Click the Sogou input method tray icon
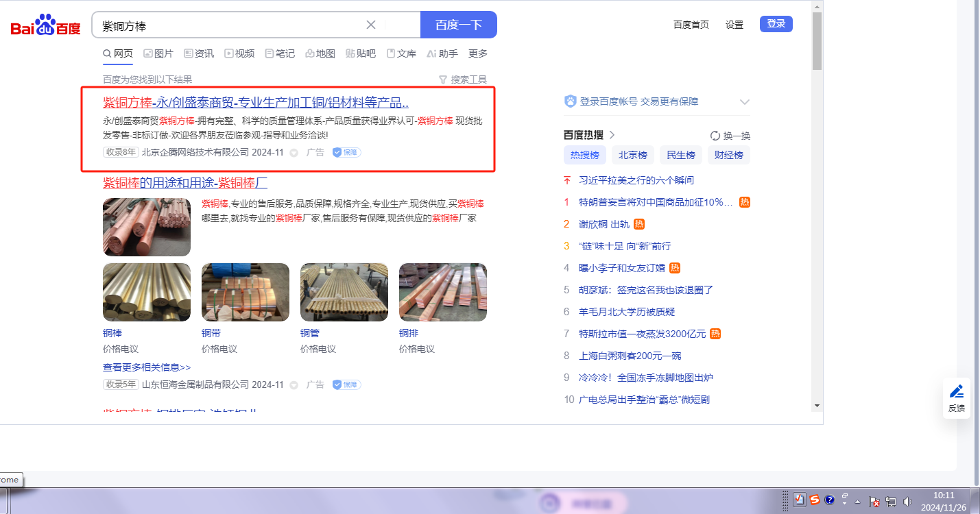The image size is (980, 514). tap(814, 500)
